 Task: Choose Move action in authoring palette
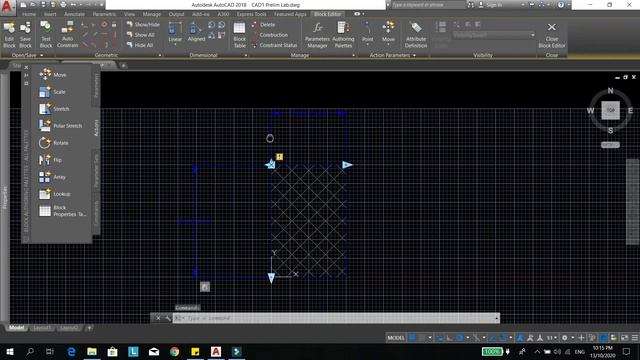(53, 75)
